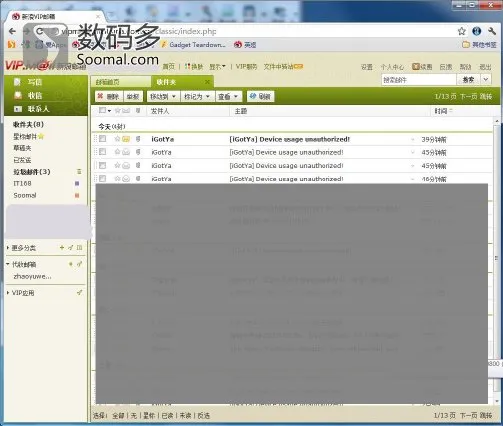Screen dimensions: 503x426
Task: Close the 收件夹 tab with its X
Action: pos(207,82)
